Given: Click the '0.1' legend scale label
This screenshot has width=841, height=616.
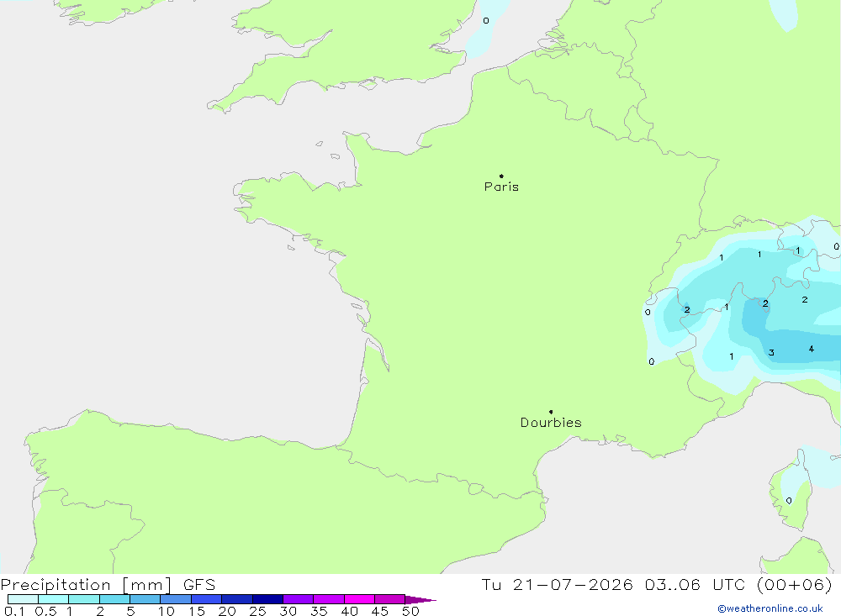Looking at the screenshot, I should [x=14, y=611].
